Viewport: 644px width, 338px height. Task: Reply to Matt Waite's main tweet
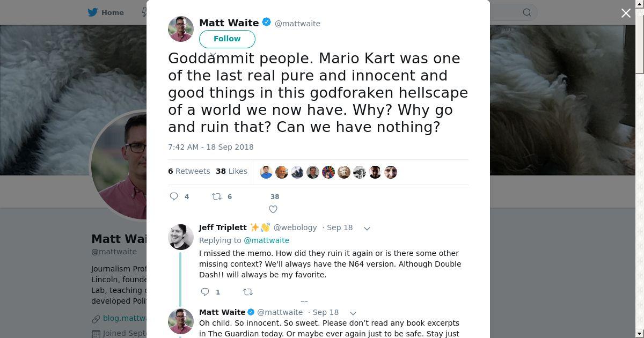pos(174,196)
